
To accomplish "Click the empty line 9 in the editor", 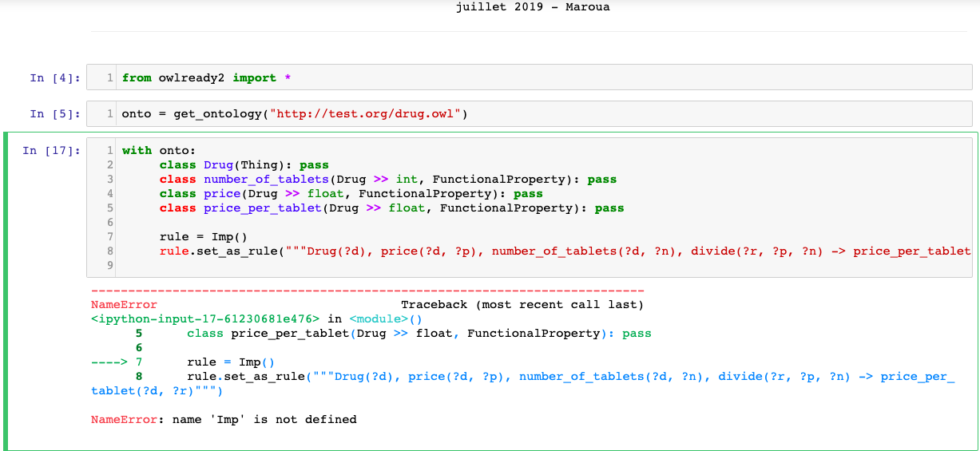I will (479, 265).
